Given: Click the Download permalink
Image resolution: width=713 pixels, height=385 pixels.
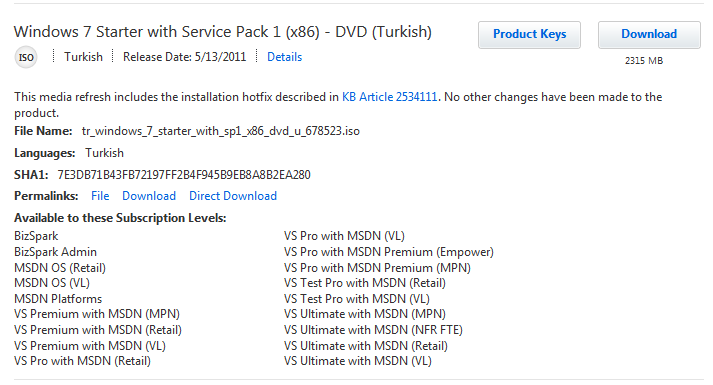Looking at the screenshot, I should pyautogui.click(x=149, y=196).
